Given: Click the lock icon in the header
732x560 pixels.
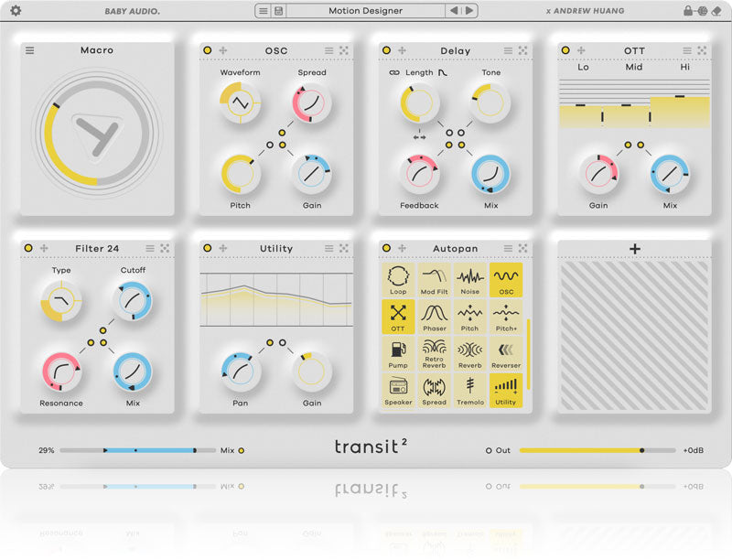Looking at the screenshot, I should (688, 10).
